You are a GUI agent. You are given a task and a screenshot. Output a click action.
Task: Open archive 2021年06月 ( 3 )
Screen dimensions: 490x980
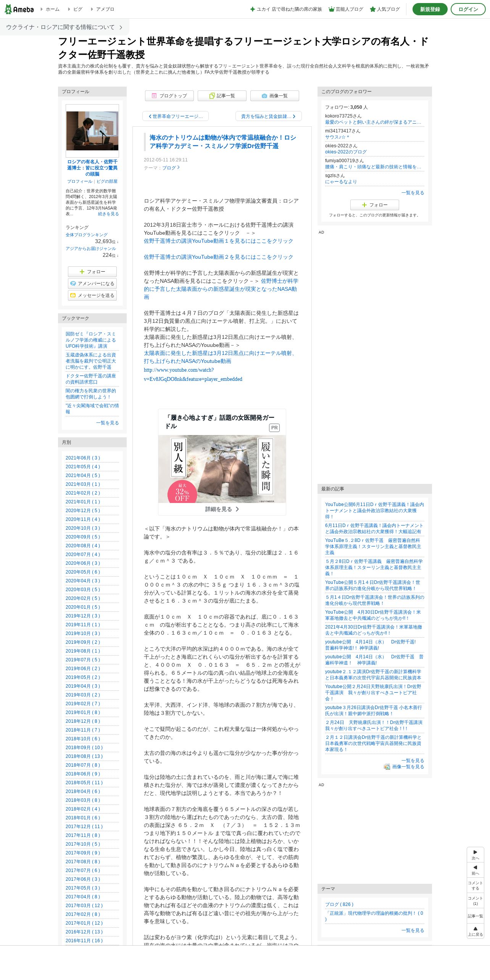pos(83,458)
